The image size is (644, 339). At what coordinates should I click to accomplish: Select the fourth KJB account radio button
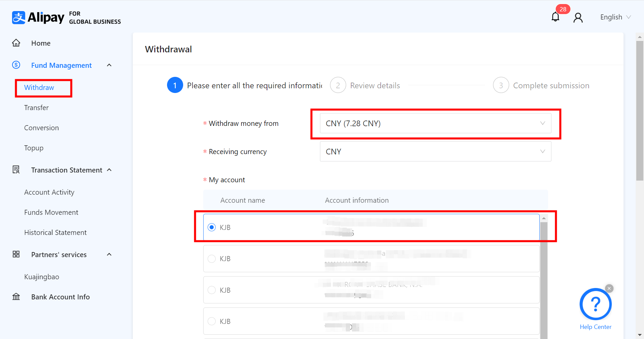(x=212, y=321)
